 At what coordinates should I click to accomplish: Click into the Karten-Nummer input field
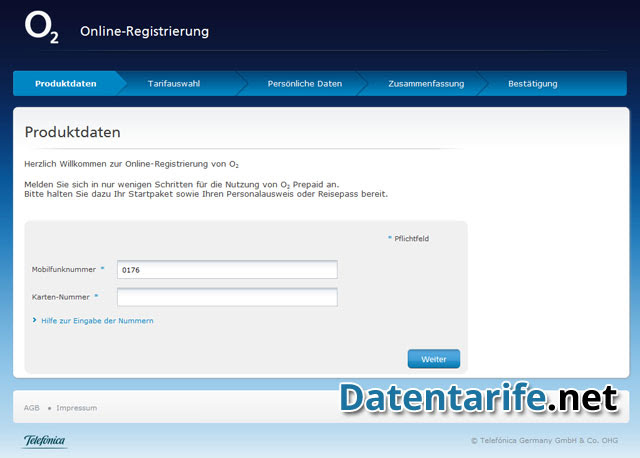[x=227, y=297]
